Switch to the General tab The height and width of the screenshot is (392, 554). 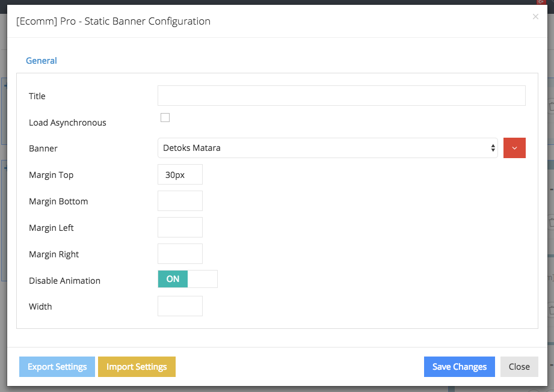42,61
